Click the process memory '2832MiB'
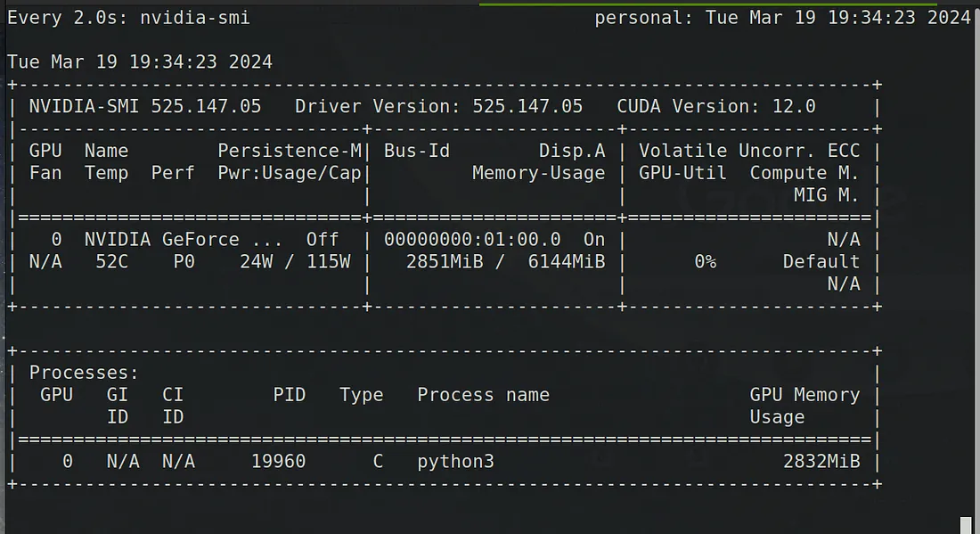Image resolution: width=980 pixels, height=534 pixels. pyautogui.click(x=821, y=462)
